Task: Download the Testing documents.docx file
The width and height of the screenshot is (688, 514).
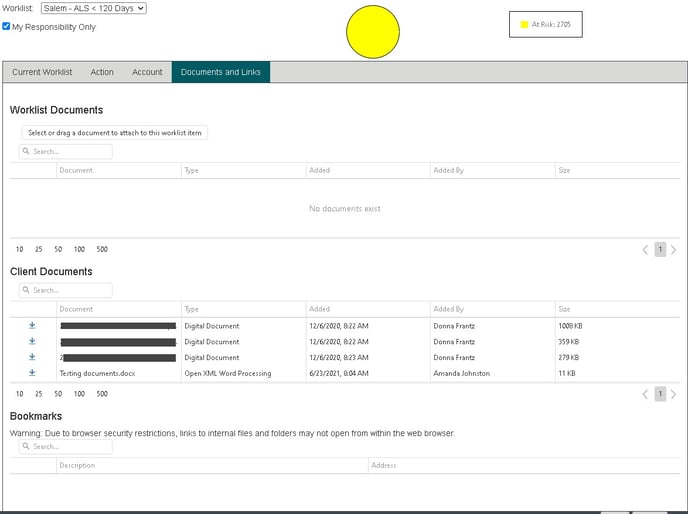Action: coord(32,373)
